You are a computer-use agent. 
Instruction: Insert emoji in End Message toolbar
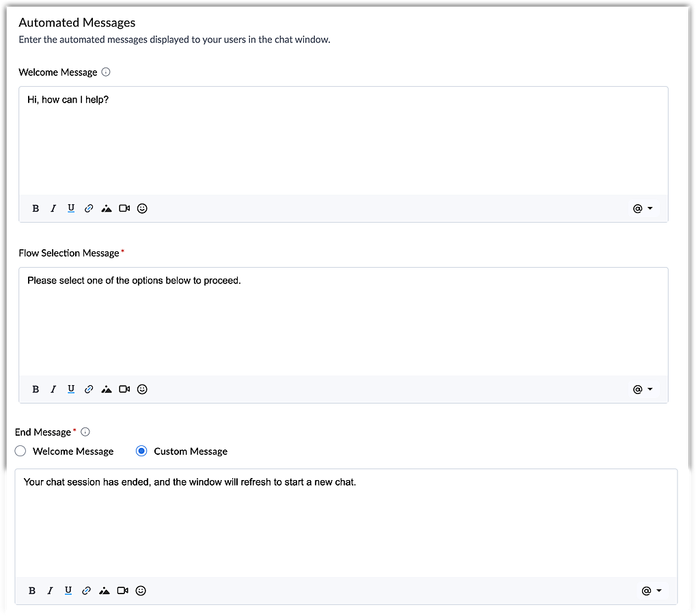tap(141, 590)
